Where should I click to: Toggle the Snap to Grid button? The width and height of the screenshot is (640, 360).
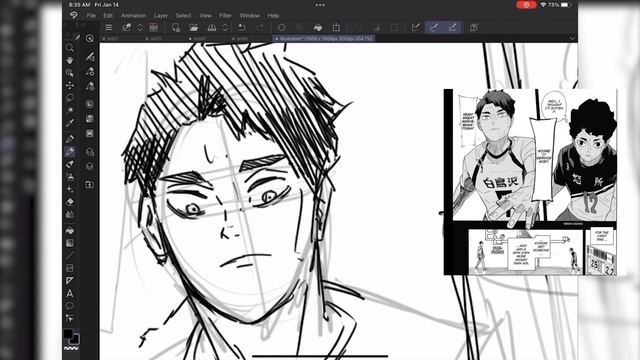point(453,27)
